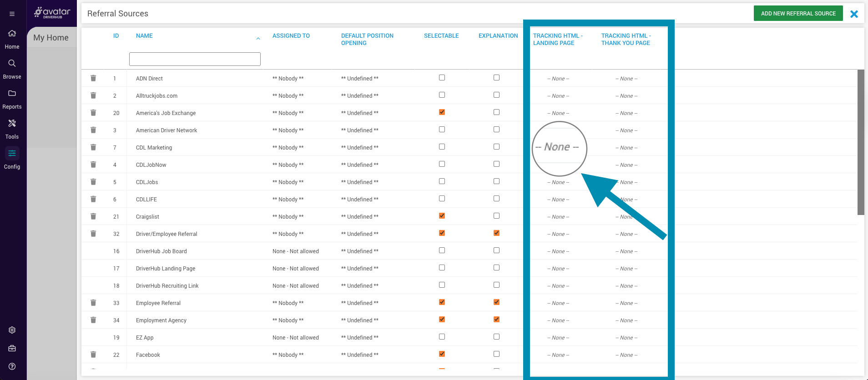The image size is (868, 380).
Task: Sort by the ID column header
Action: click(116, 36)
